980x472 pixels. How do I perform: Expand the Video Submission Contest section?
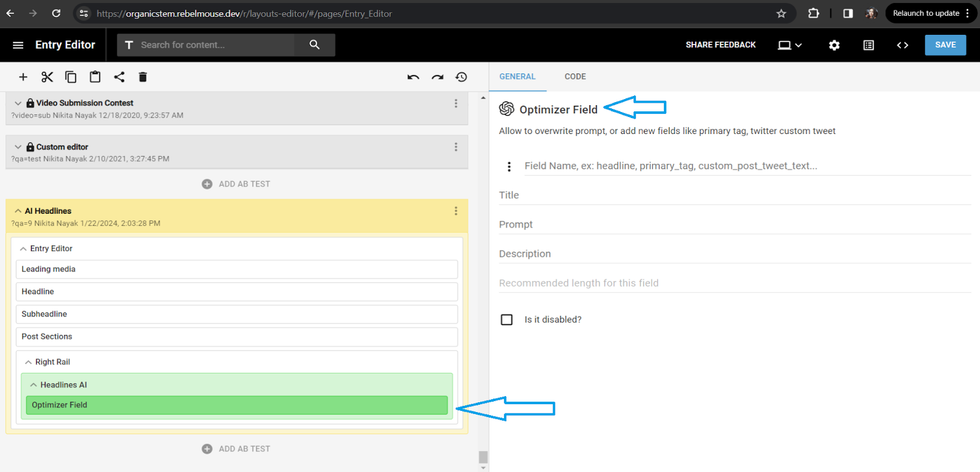click(x=18, y=103)
